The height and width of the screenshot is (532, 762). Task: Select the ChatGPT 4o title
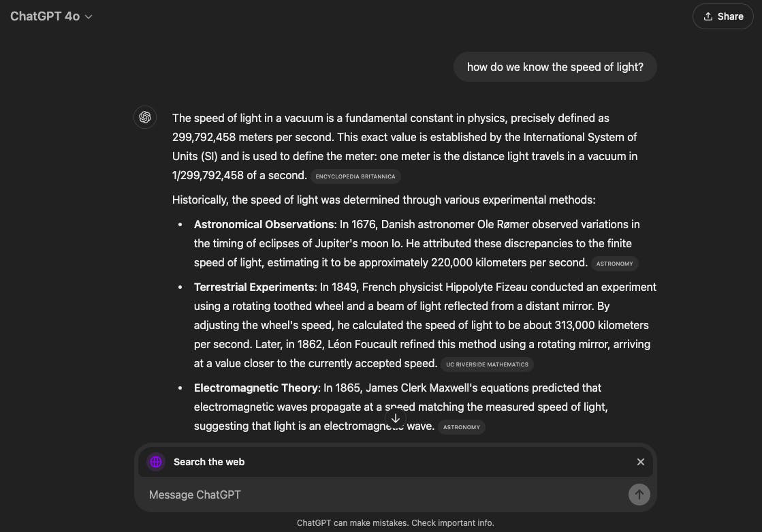(x=45, y=16)
